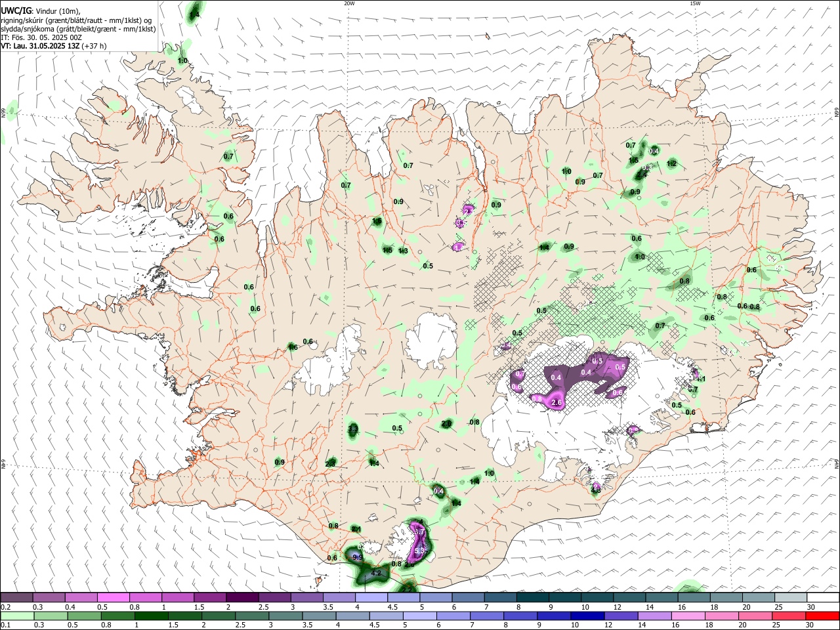Click the 'IT: Fös. 30. 05. 2025 00Z' line
The height and width of the screenshot is (630, 840).
pos(41,37)
